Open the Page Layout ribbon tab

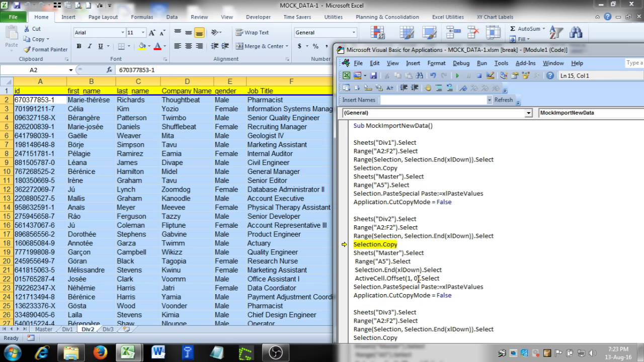[103, 17]
